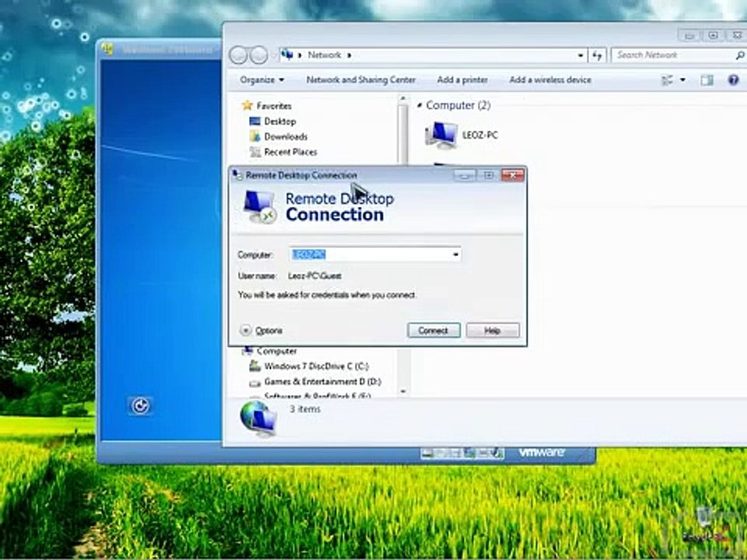Click the search magnifier icon
The height and width of the screenshot is (560, 747).
[x=740, y=55]
